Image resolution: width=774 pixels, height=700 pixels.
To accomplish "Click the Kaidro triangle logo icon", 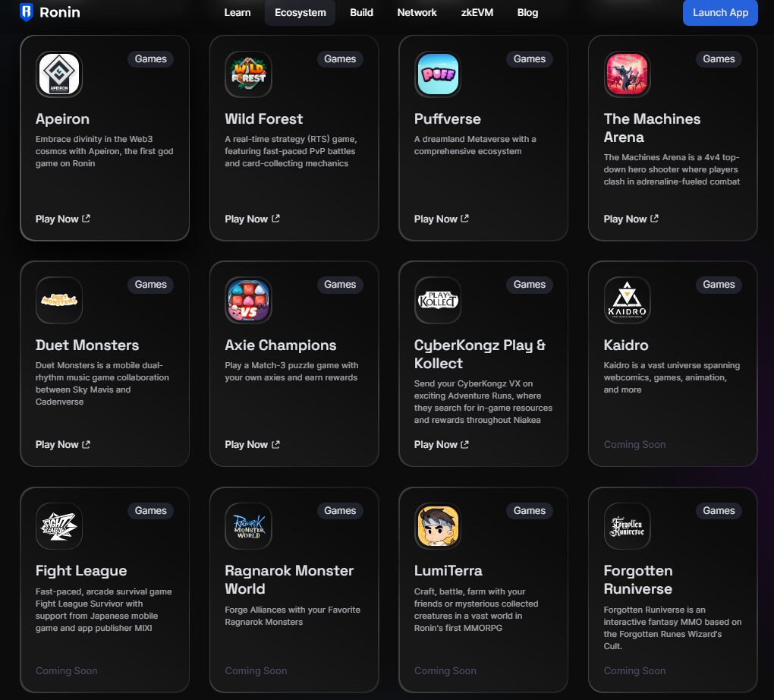I will 627,300.
